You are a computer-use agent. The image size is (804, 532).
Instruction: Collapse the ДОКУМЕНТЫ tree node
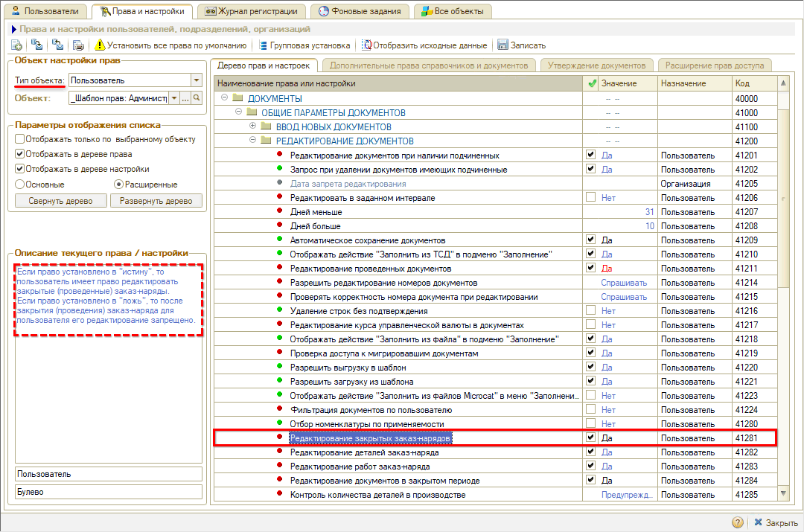(x=225, y=98)
